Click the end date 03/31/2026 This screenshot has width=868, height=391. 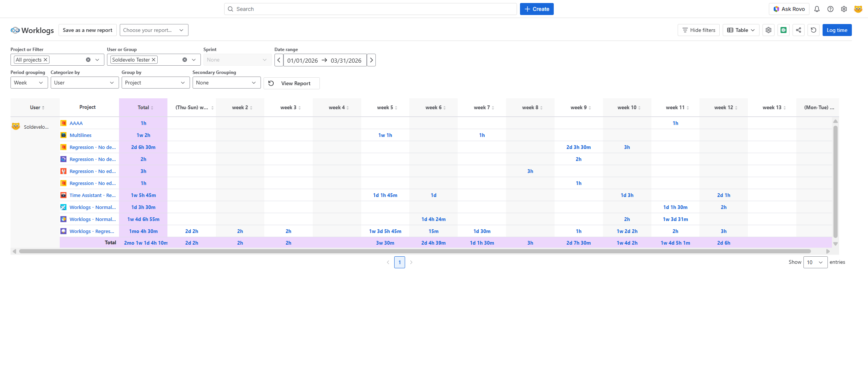(346, 60)
